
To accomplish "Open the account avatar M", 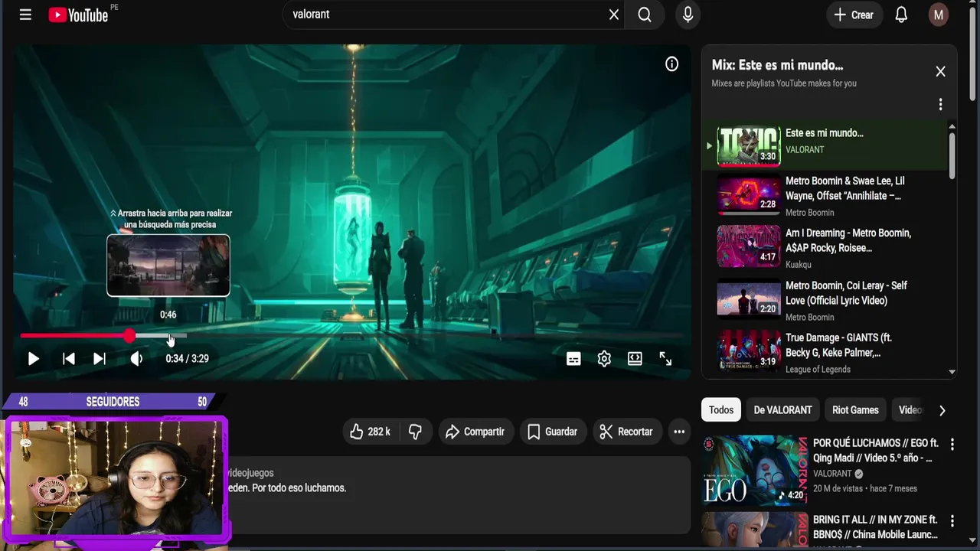I will pyautogui.click(x=938, y=15).
